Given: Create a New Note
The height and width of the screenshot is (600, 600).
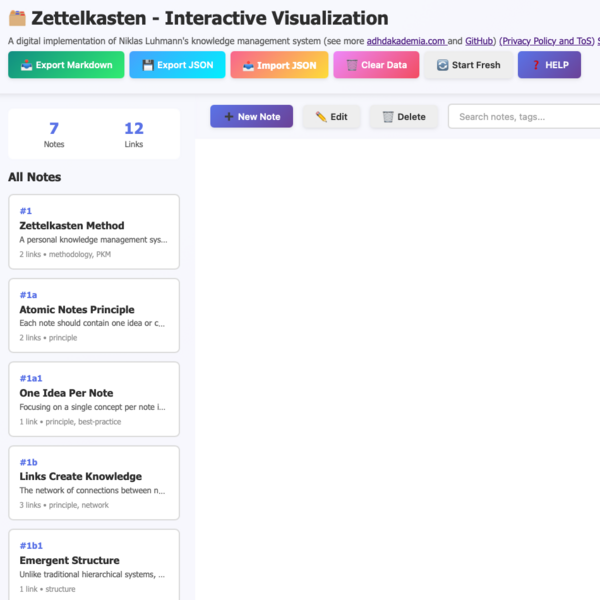Looking at the screenshot, I should [x=251, y=116].
